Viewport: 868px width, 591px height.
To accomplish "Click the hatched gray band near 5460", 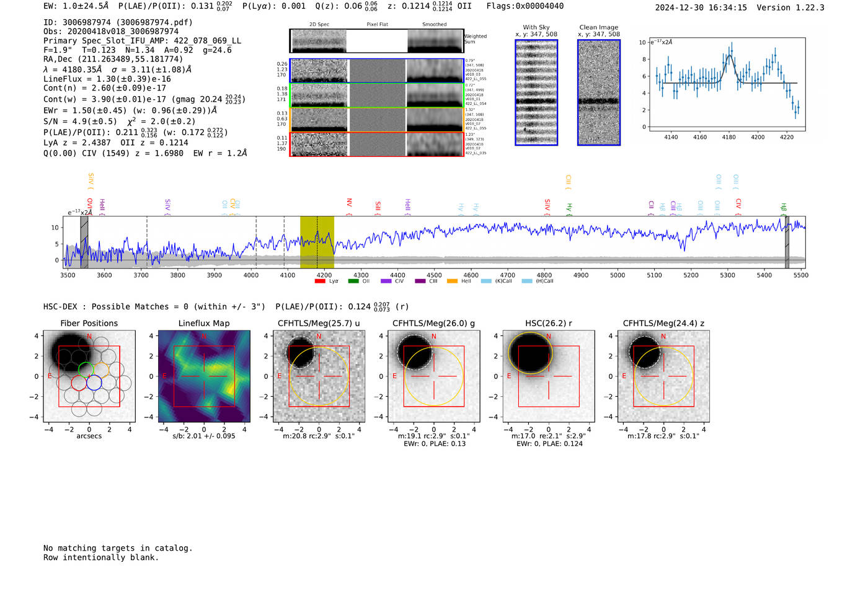I will [x=787, y=242].
